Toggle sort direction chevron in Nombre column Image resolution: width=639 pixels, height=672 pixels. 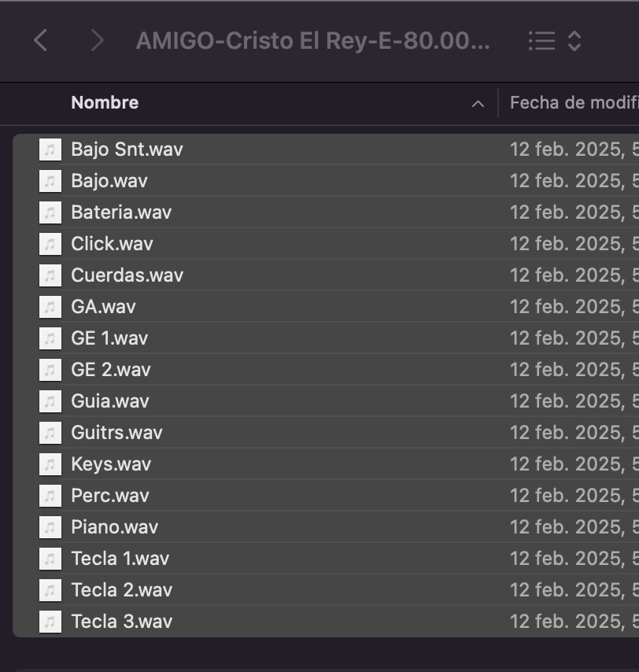tap(478, 104)
